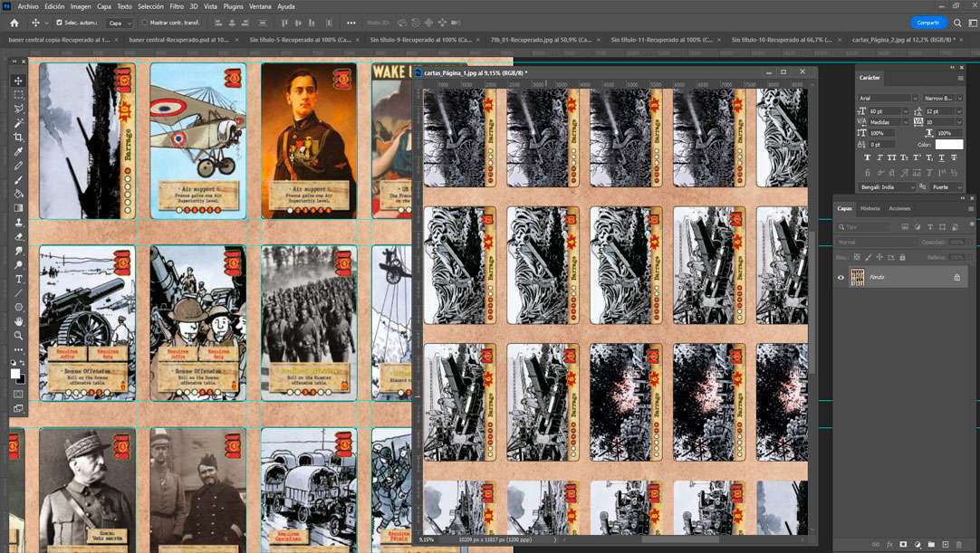980x553 pixels.
Task: Select the Gradient tool
Action: point(18,207)
